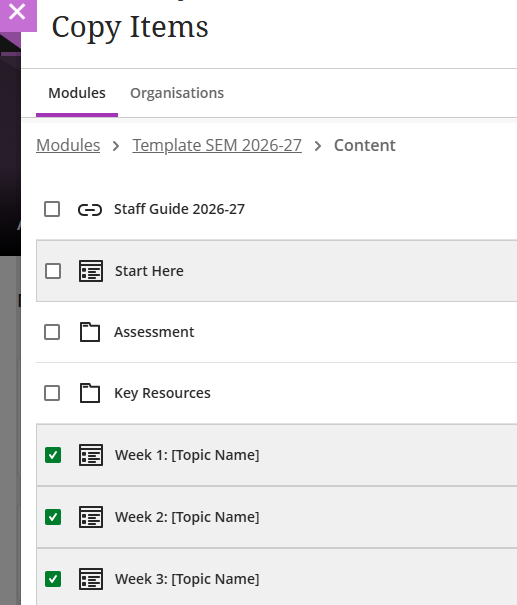Image resolution: width=517 pixels, height=605 pixels.
Task: Select the Modules tab
Action: [x=77, y=93]
